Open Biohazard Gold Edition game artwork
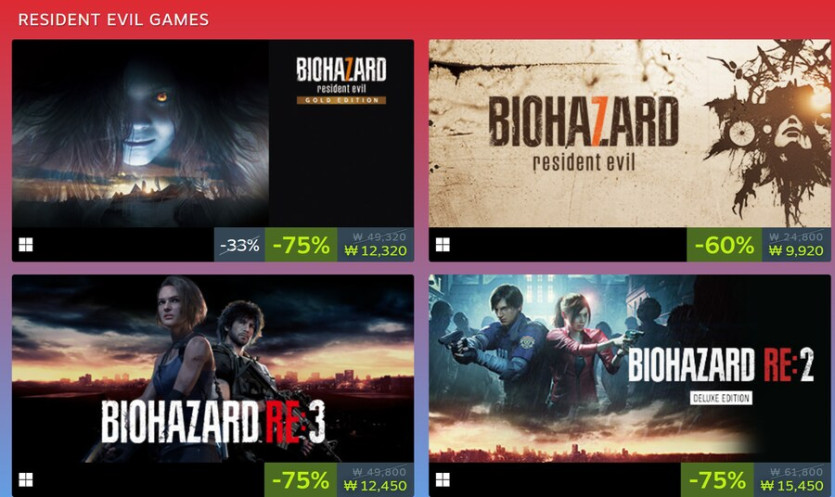The width and height of the screenshot is (835, 497). [x=212, y=133]
